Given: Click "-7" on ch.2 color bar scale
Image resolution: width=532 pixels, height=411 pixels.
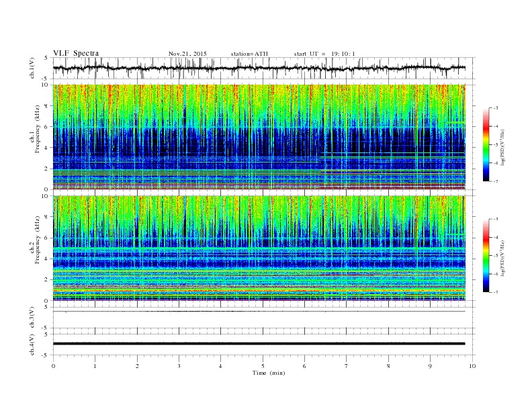Looking at the screenshot, I should point(496,292).
